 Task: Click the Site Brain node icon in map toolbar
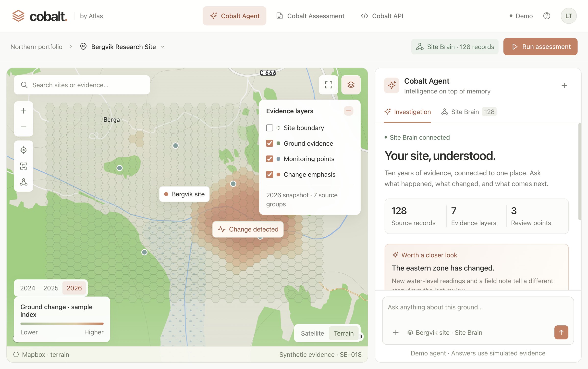[24, 182]
